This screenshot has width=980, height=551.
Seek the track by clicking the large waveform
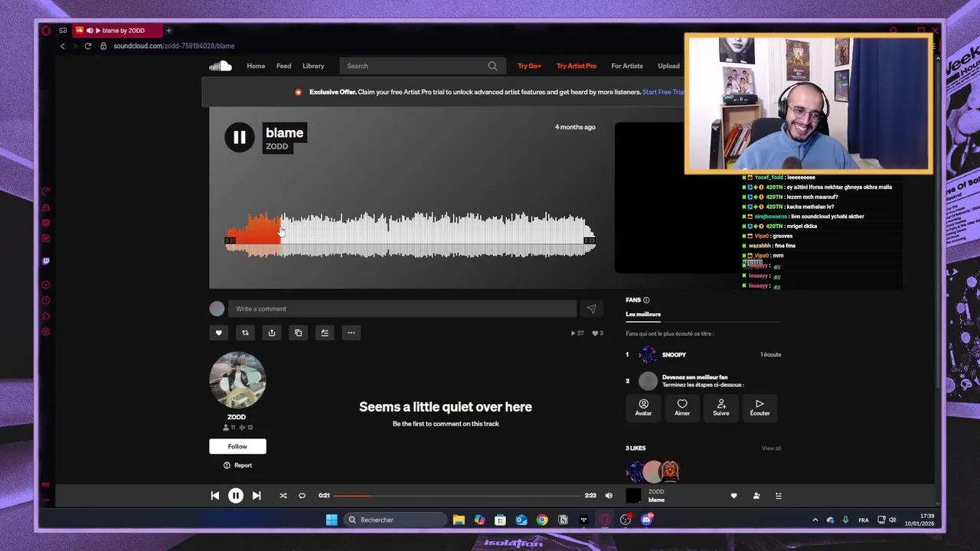(410, 234)
